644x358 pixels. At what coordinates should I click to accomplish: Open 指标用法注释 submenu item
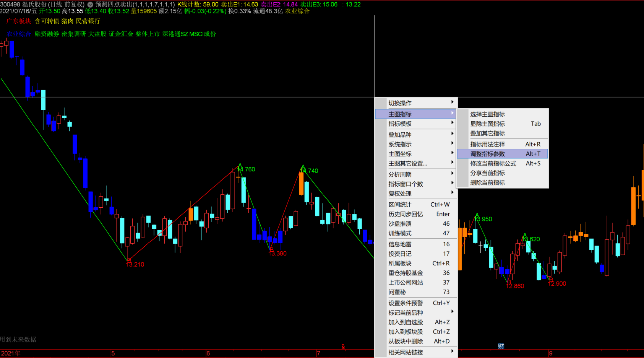503,144
